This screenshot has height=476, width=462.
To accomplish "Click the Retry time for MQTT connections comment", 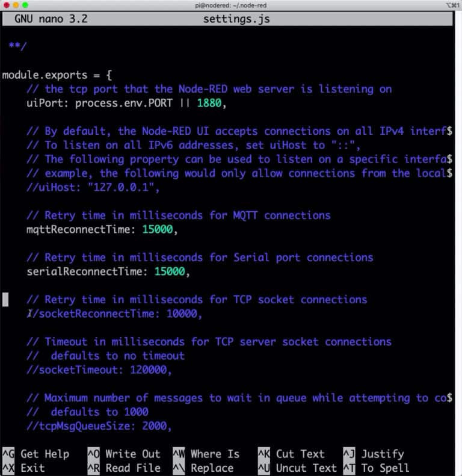I will pyautogui.click(x=179, y=215).
